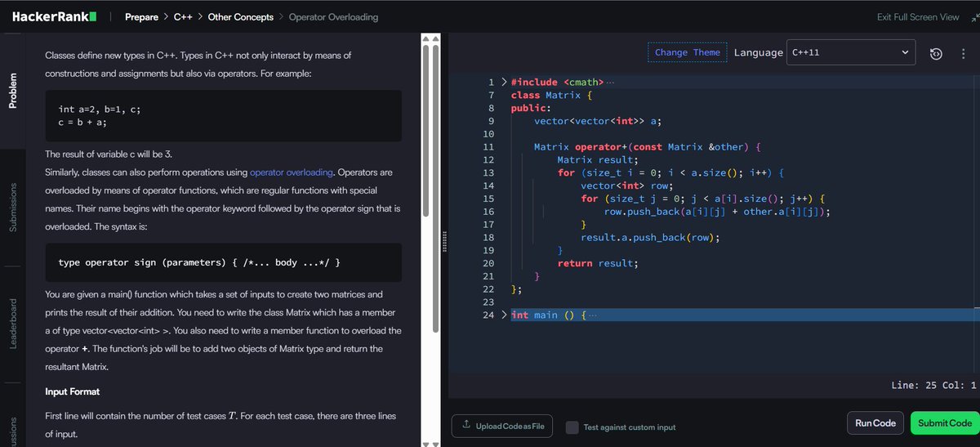The height and width of the screenshot is (447, 980).
Task: Click the problem panel scrollbar thumb
Action: 425,129
